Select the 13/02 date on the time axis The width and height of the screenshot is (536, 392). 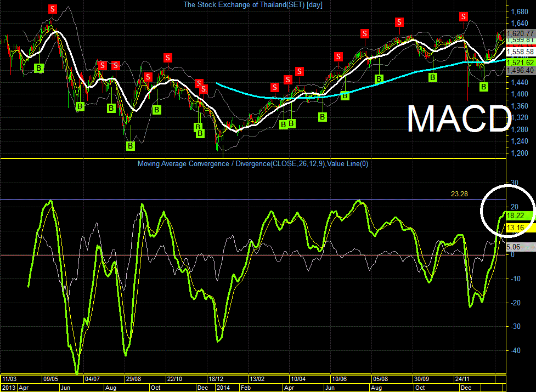click(x=257, y=379)
